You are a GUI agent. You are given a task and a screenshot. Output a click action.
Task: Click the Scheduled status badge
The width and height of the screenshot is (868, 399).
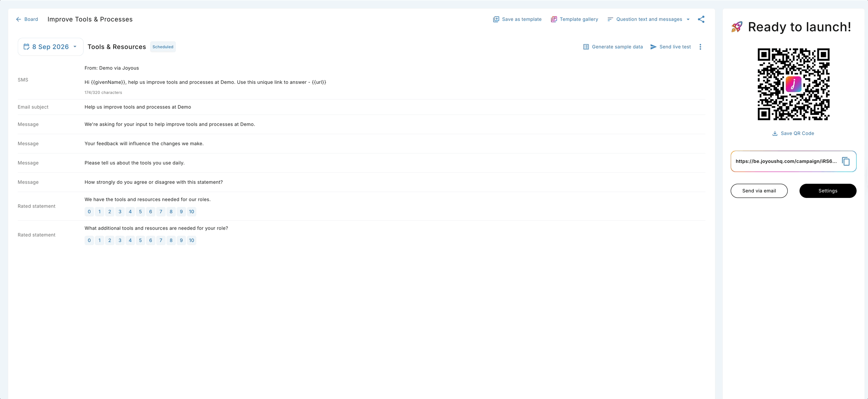coord(163,47)
